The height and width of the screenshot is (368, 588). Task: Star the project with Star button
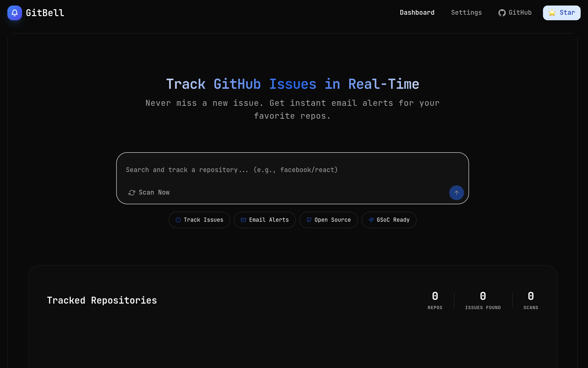point(562,13)
